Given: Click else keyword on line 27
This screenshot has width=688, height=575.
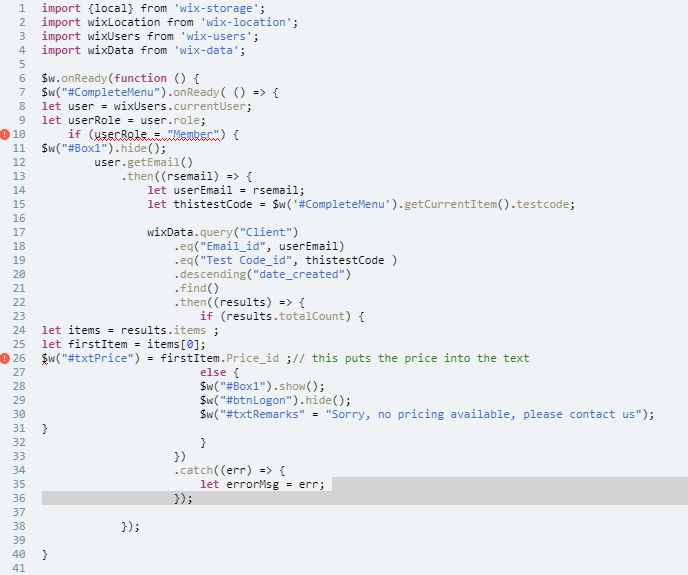Looking at the screenshot, I should (x=213, y=373).
